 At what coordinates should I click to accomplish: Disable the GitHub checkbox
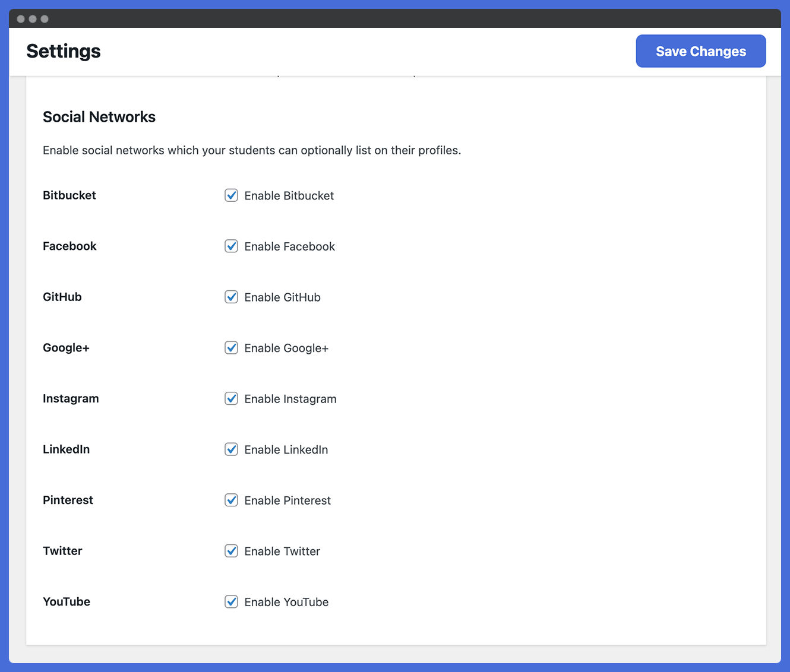coord(232,297)
